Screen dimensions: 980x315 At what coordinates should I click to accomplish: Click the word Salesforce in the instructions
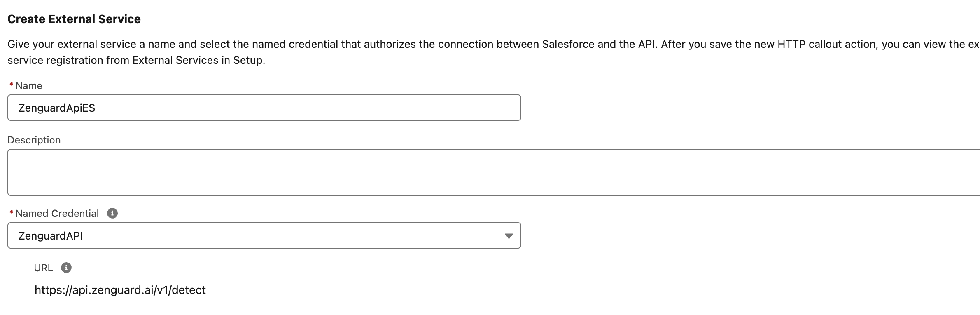pos(568,44)
